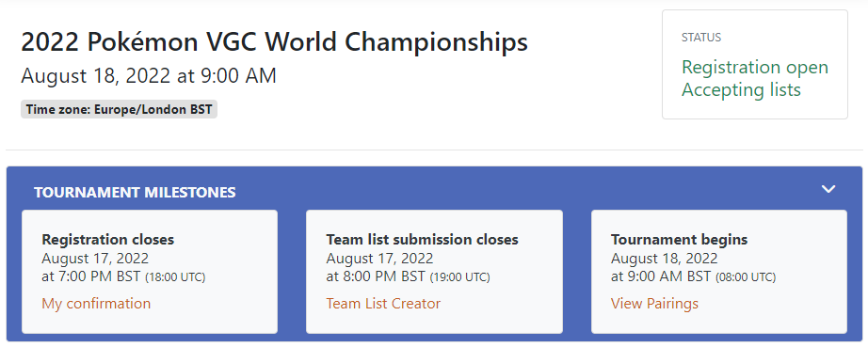Click the View Pairings link
The width and height of the screenshot is (868, 347).
(654, 304)
